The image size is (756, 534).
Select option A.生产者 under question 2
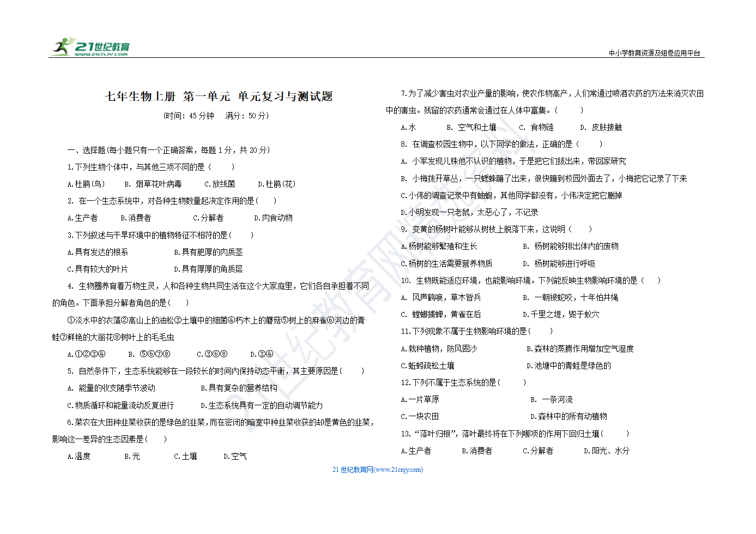(82, 218)
